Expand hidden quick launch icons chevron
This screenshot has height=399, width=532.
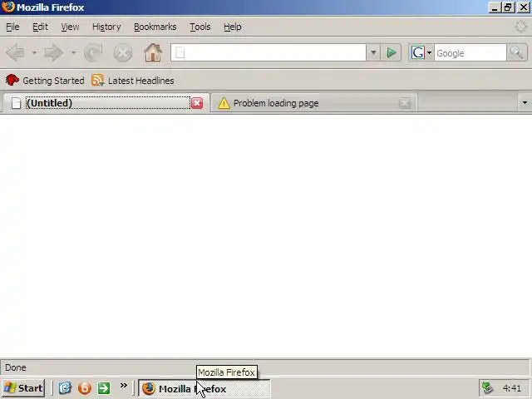[x=124, y=385]
